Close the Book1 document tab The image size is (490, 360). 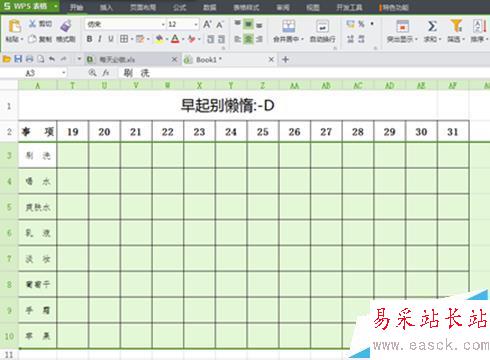pos(271,59)
